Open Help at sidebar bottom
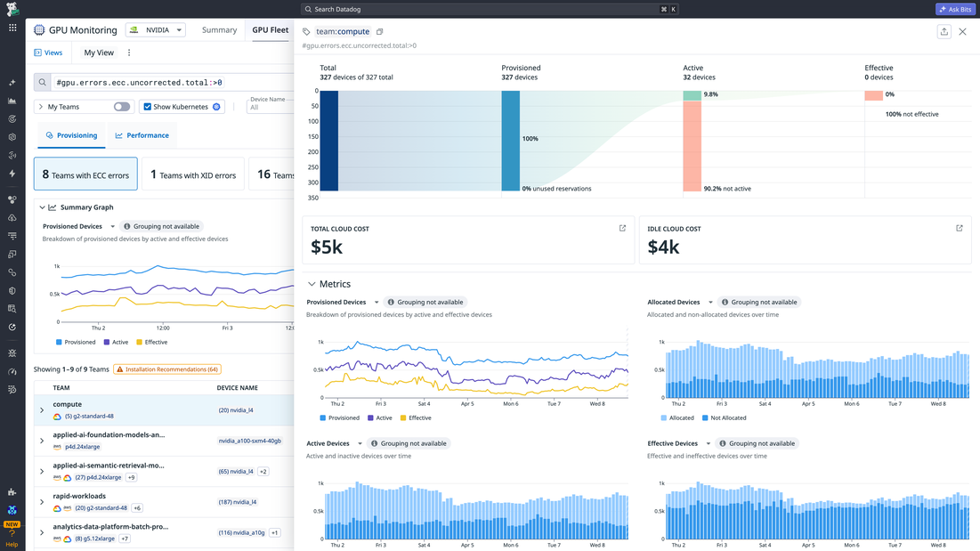980x551 pixels. click(12, 539)
